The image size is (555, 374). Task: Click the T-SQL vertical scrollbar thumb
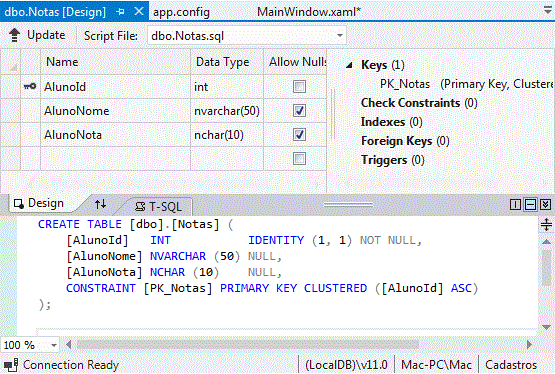point(547,267)
